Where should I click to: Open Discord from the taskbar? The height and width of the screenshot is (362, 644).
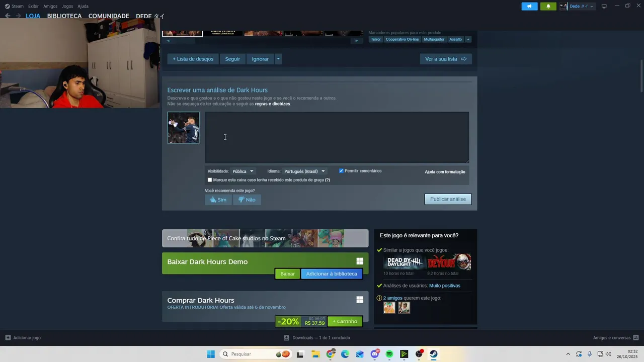(x=375, y=354)
